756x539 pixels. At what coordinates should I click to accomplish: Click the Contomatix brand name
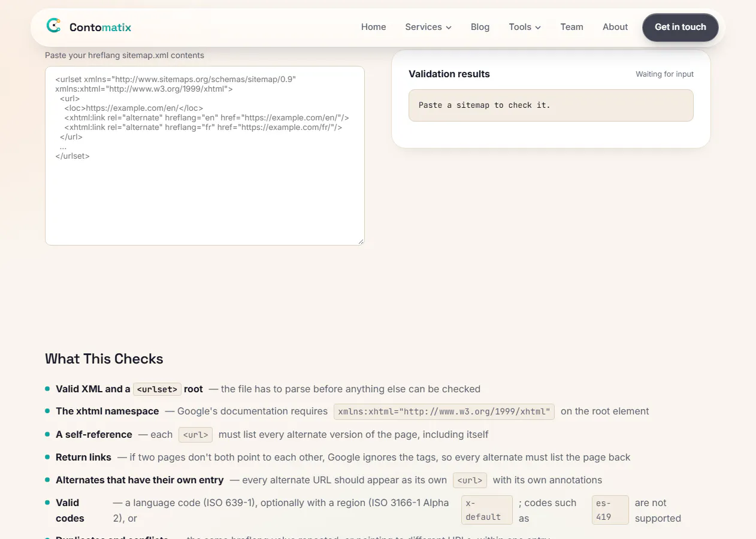[x=100, y=27]
